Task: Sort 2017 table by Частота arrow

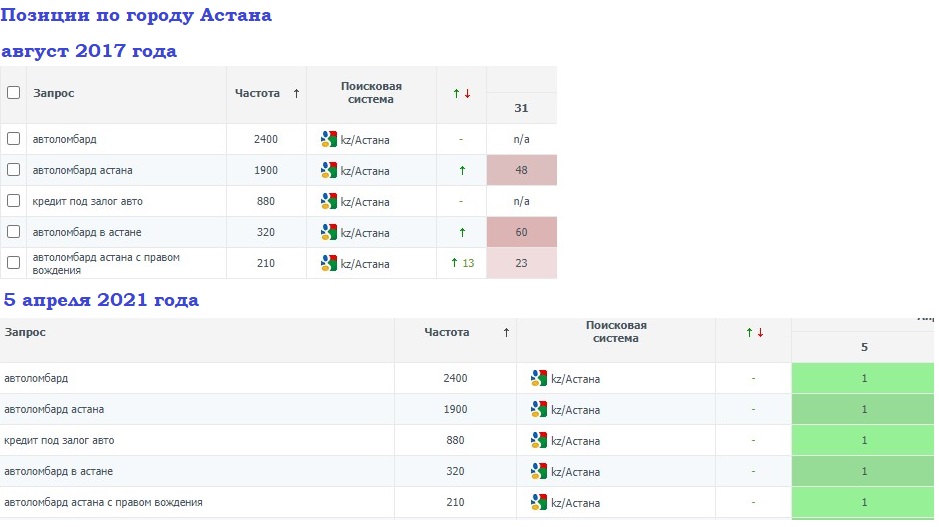Action: [296, 94]
